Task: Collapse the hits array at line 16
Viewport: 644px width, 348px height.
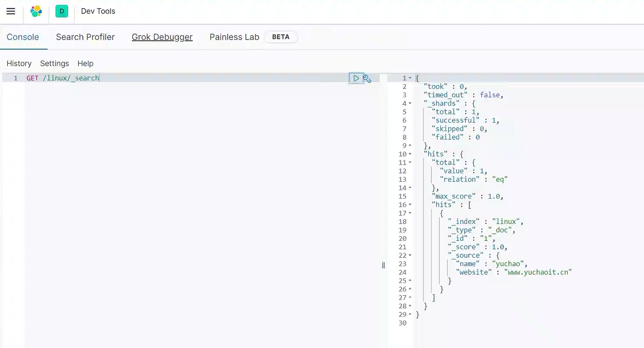Action: (x=410, y=205)
